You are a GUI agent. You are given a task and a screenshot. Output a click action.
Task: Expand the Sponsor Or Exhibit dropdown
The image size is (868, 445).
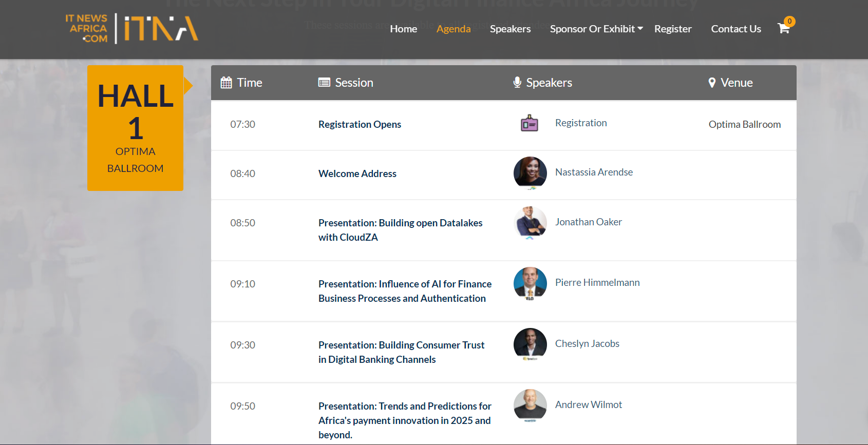click(596, 29)
